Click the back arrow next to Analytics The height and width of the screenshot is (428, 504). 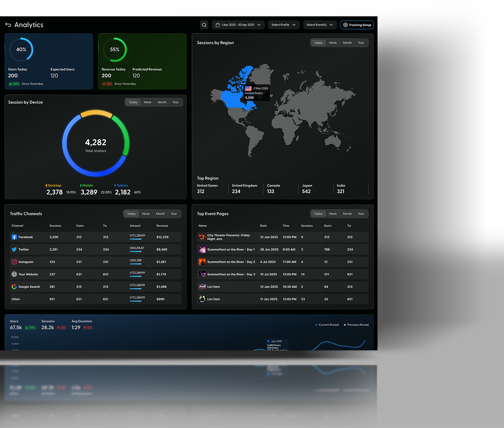[x=8, y=25]
